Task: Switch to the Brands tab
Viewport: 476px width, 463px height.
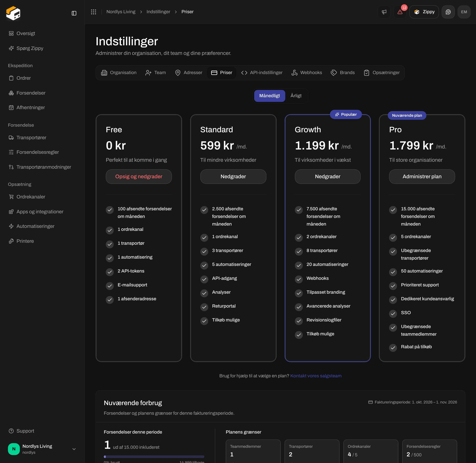Action: [x=342, y=73]
